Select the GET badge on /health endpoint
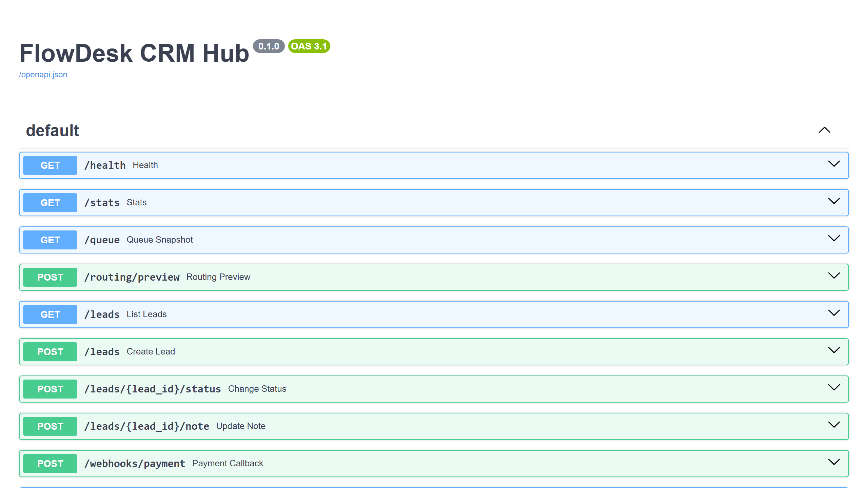This screenshot has height=488, width=868. click(50, 165)
